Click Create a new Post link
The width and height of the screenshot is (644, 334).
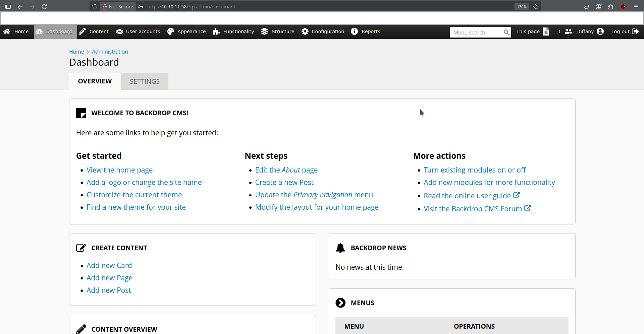point(284,183)
